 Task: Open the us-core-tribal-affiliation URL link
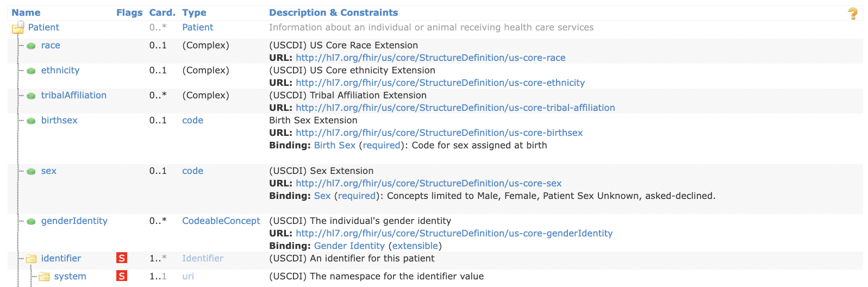click(455, 108)
